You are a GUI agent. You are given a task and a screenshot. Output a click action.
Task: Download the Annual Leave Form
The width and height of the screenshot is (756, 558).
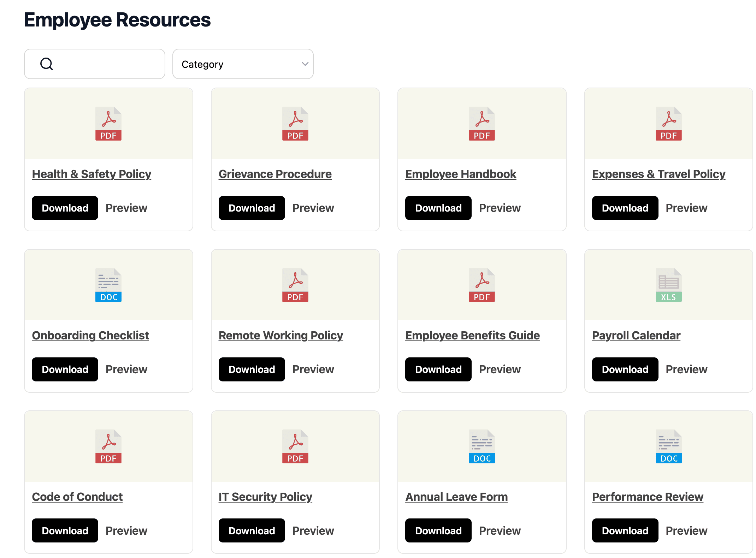coord(438,530)
